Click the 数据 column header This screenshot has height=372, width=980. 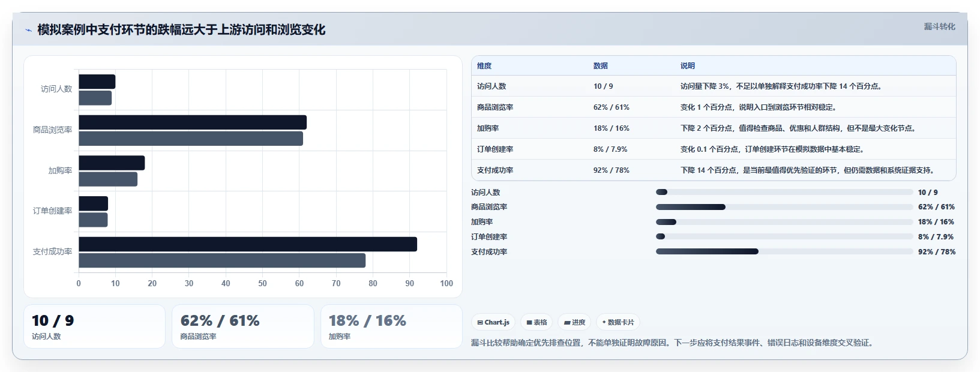click(601, 66)
